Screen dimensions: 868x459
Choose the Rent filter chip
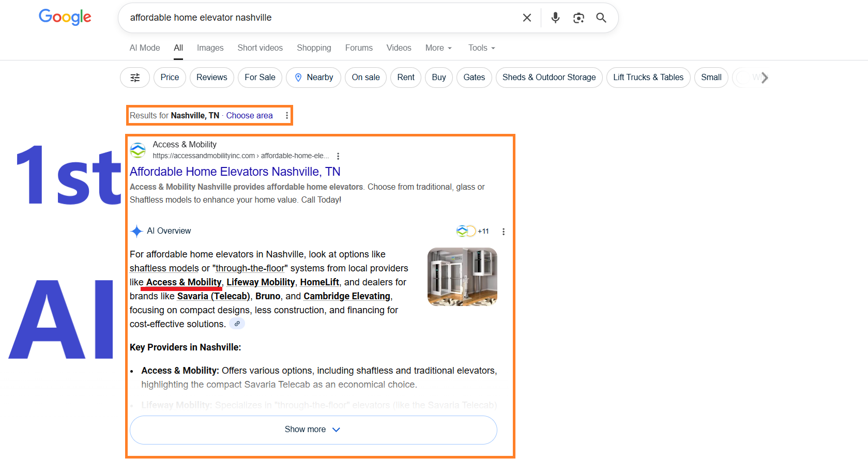(x=406, y=78)
